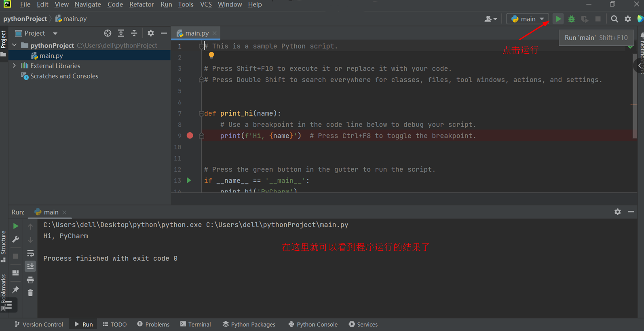Viewport: 644px width, 331px height.
Task: Open the Version Control tool window
Action: pos(39,325)
